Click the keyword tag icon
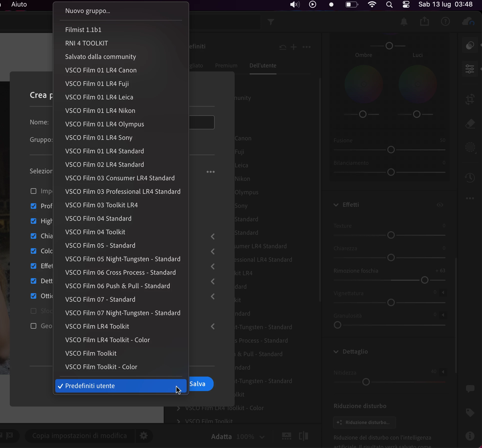Screen dimensions: 482x448 point(470,413)
